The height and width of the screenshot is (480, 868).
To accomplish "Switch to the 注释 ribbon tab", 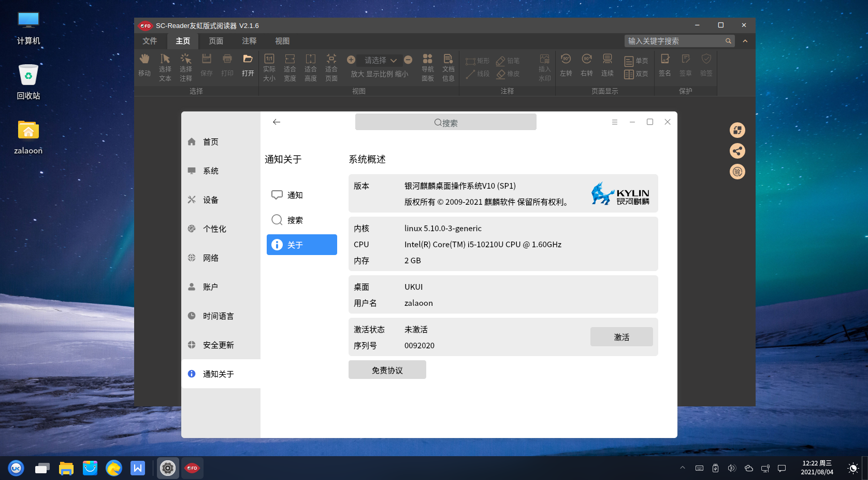I will pyautogui.click(x=249, y=41).
